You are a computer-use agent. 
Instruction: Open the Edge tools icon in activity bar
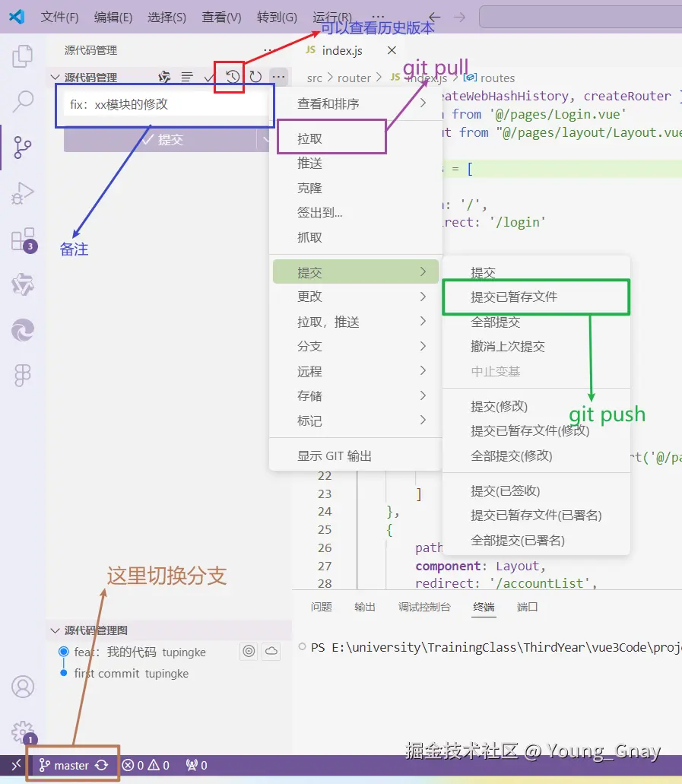(23, 330)
